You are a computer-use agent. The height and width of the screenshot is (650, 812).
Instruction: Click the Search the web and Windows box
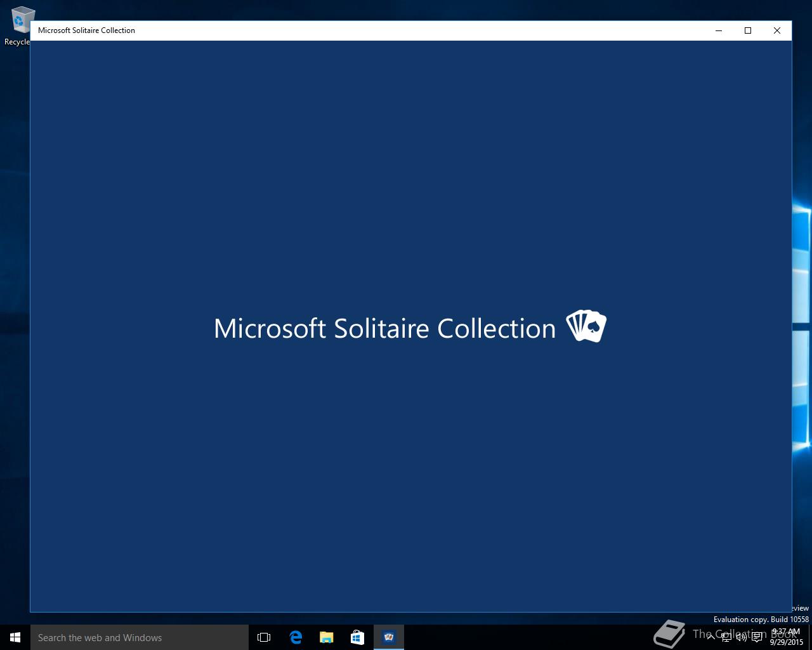(x=140, y=637)
